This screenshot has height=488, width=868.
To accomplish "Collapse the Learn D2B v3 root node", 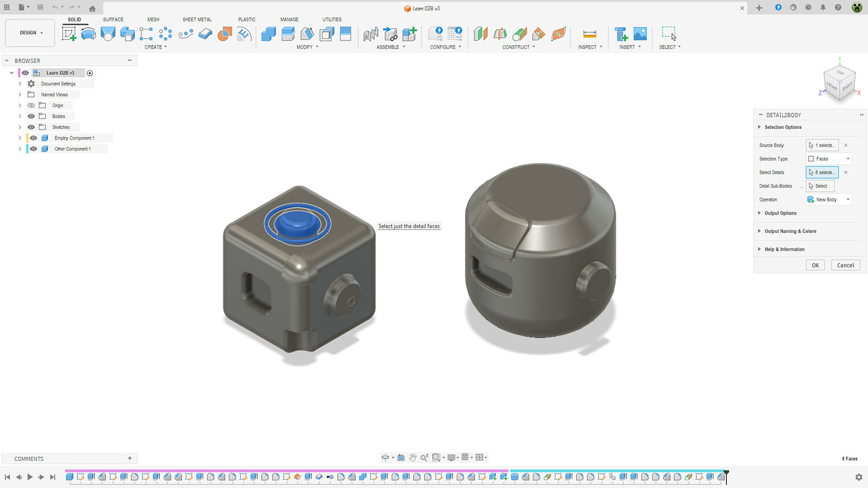I will tap(12, 73).
